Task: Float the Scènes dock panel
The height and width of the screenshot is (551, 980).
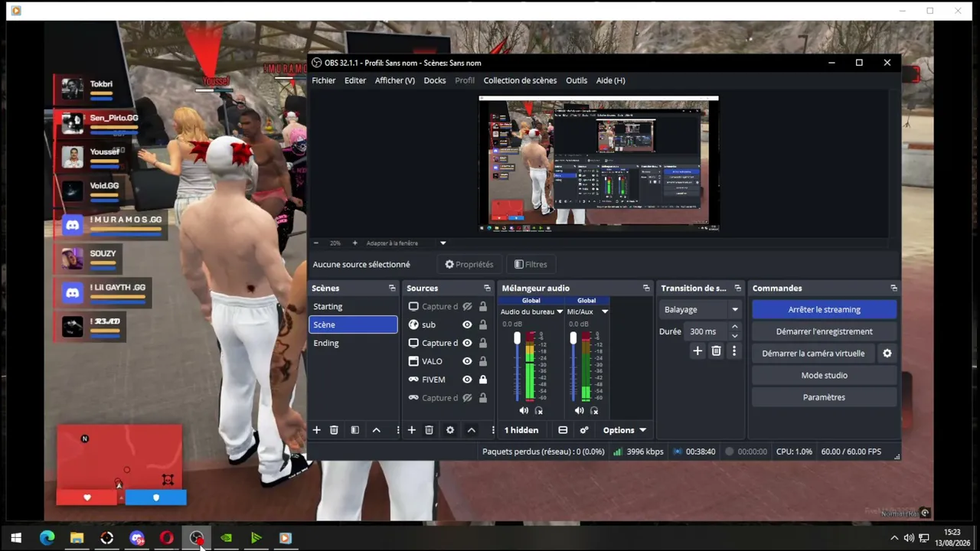Action: point(392,289)
